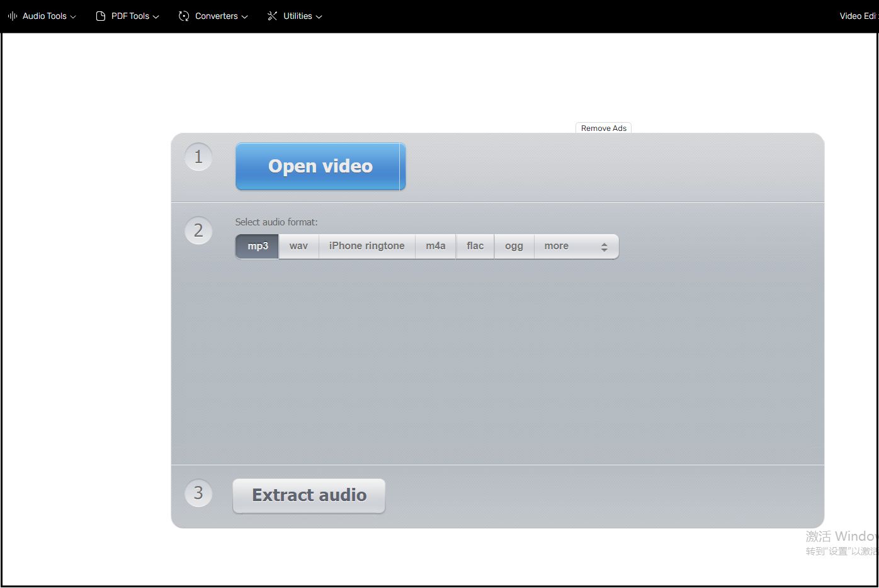Open the PDF Tools menu
Image resolution: width=879 pixels, height=588 pixels.
coord(127,16)
